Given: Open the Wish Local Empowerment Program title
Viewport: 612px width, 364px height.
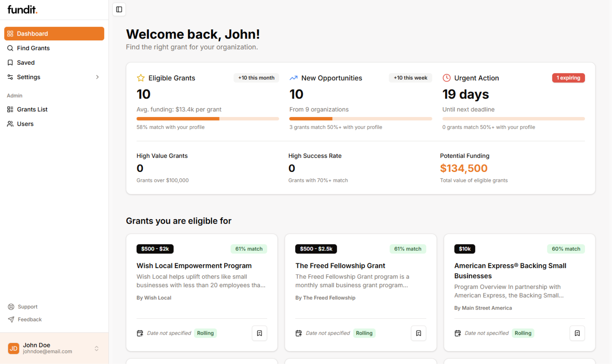Looking at the screenshot, I should tap(194, 266).
